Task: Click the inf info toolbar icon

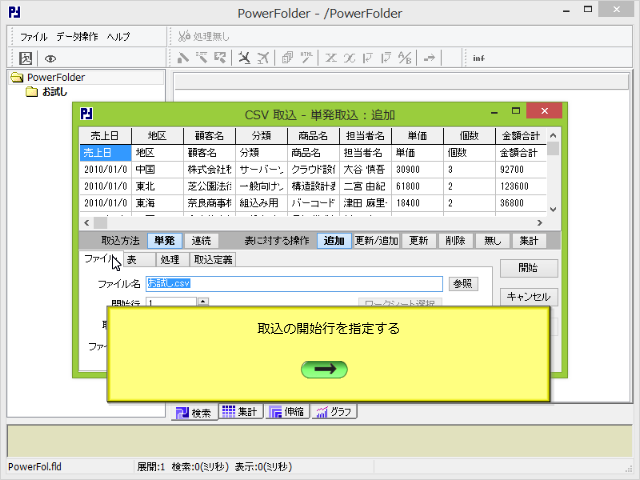Action: 478,58
